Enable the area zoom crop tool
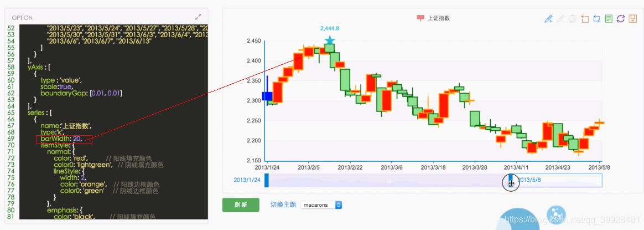The width and height of the screenshot is (644, 230). pos(585,18)
